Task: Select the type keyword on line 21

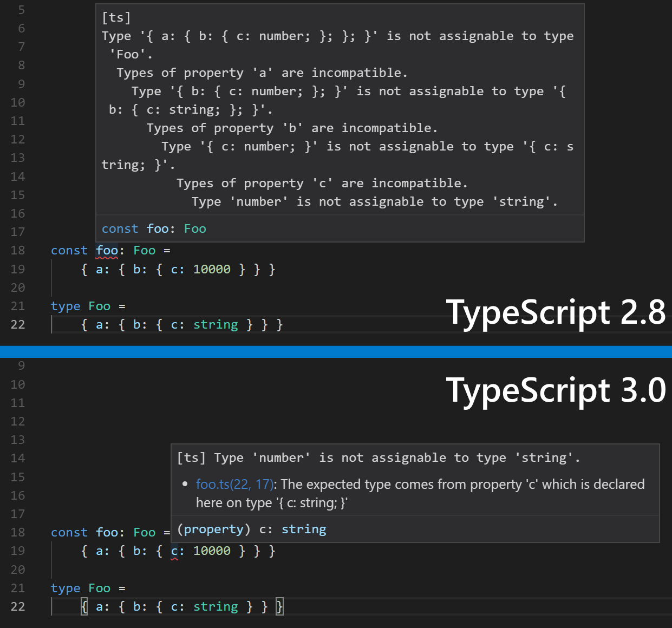Action: point(65,306)
